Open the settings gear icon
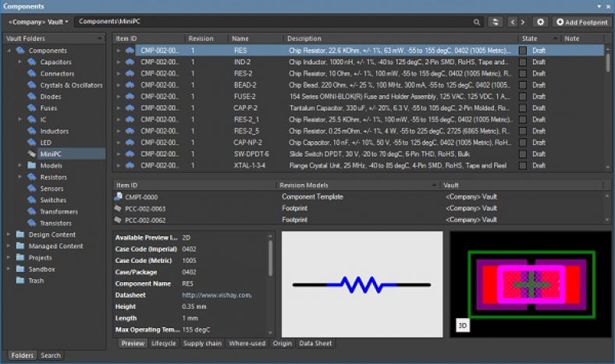 [x=540, y=22]
